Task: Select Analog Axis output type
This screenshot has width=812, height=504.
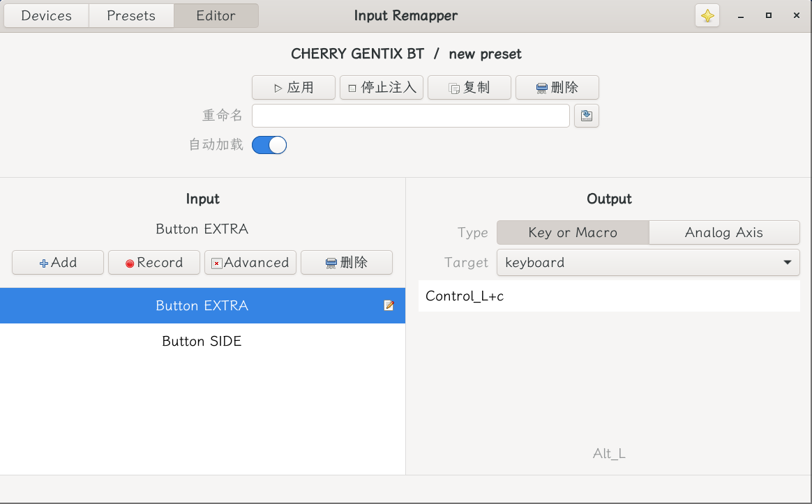Action: click(724, 232)
